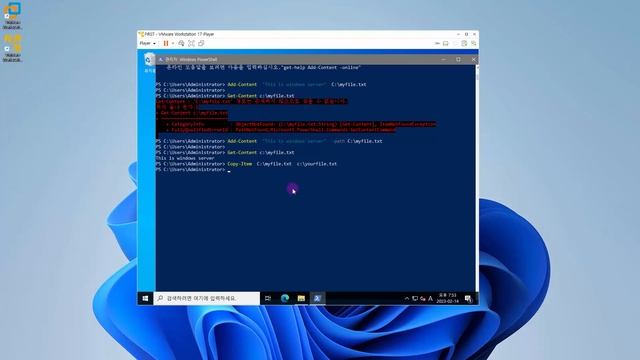Click the second-to-last device icon in the VMware toolbar
Viewport: 640px width, 360px height.
[464, 43]
